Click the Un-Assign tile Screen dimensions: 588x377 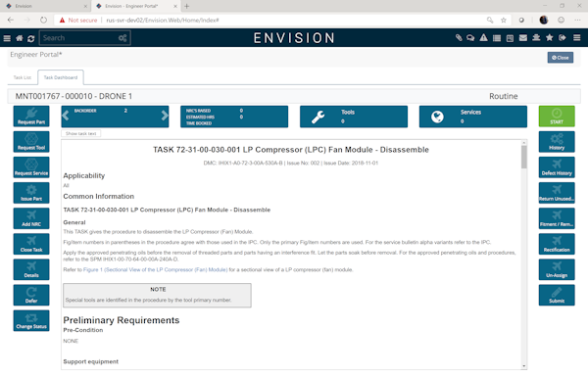click(x=557, y=269)
